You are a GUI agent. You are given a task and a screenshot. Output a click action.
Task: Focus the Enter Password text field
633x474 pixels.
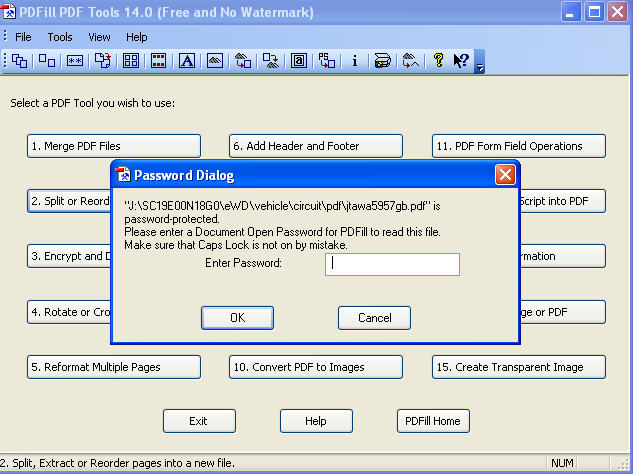[x=392, y=264]
